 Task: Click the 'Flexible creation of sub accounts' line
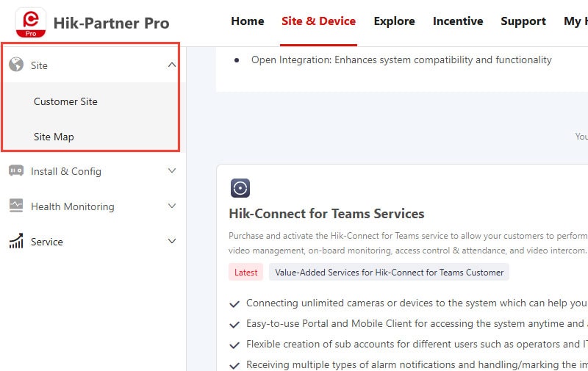(417, 344)
